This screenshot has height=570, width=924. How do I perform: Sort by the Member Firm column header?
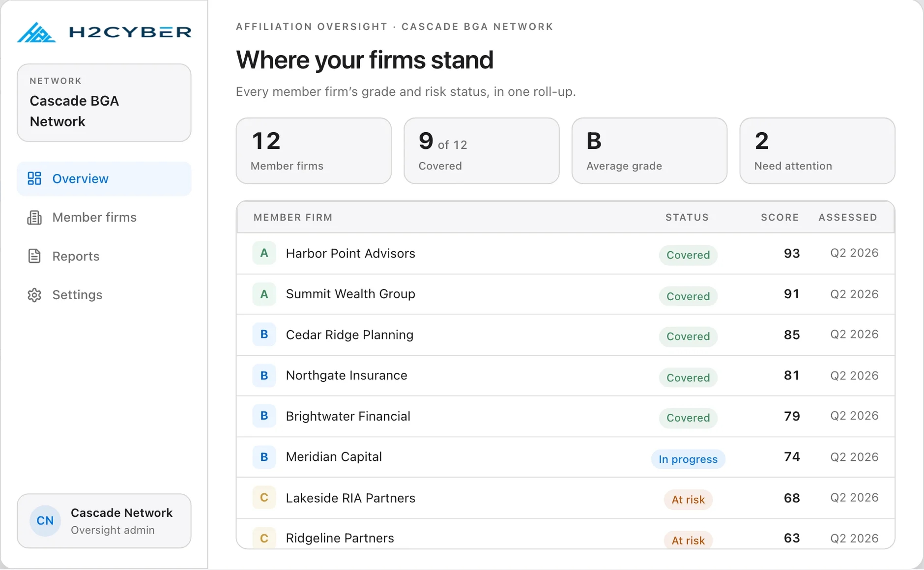[293, 217]
